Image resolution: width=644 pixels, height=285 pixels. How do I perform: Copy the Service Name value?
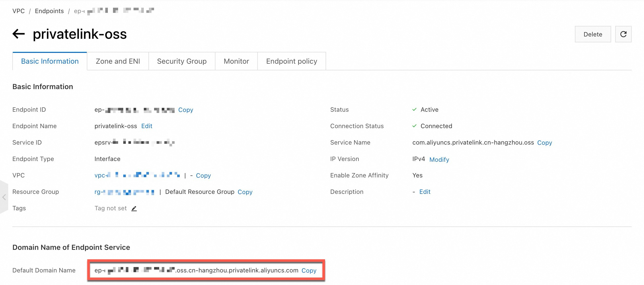544,143
